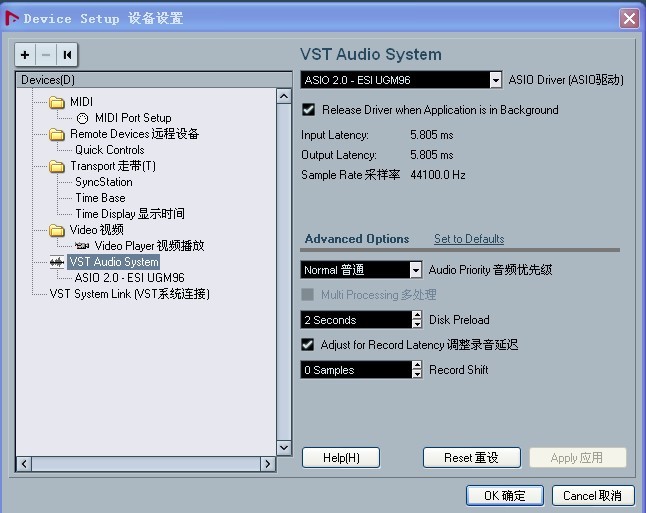Disable Release Driver when Application in Background
The height and width of the screenshot is (513, 646).
tap(308, 110)
